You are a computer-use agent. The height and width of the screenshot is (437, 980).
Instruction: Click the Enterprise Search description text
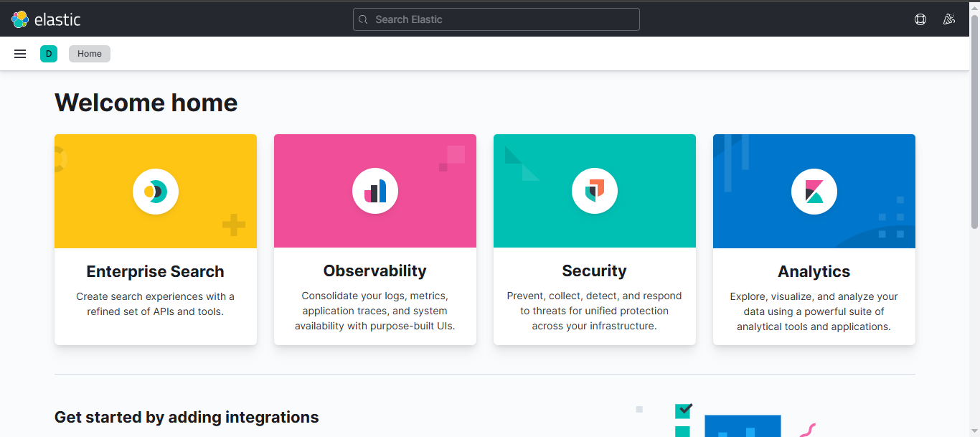tap(156, 304)
